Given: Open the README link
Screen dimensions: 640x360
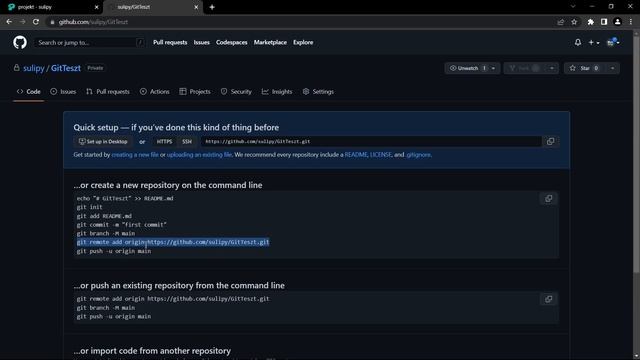Looking at the screenshot, I should coord(356,155).
